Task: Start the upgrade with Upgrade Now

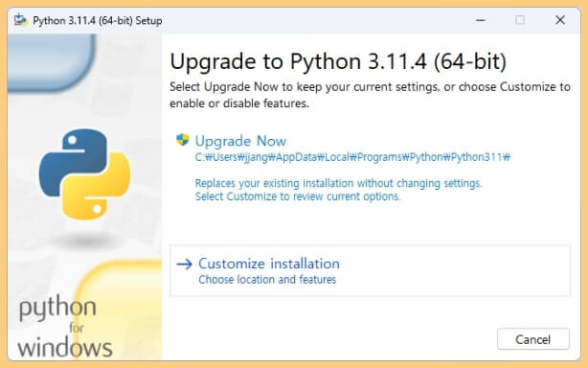Action: tap(240, 141)
